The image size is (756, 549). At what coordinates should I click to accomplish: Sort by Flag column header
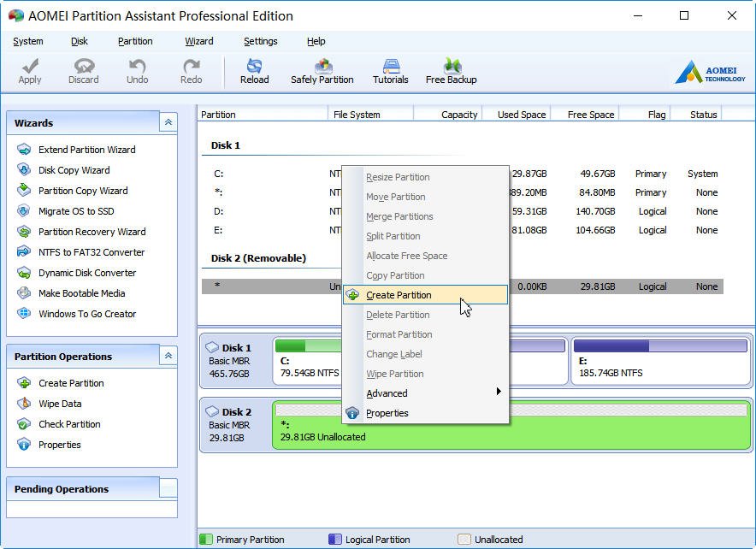point(645,115)
